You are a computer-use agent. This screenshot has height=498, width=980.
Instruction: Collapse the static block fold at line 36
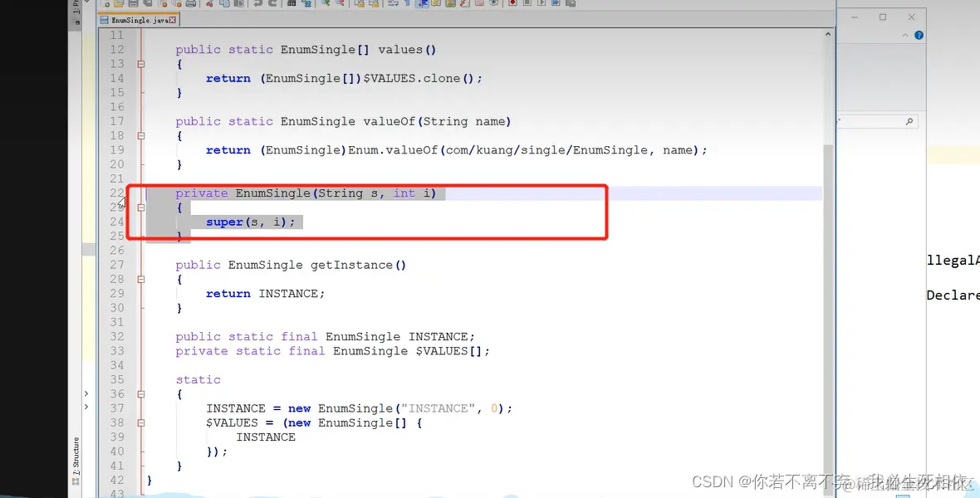pyautogui.click(x=141, y=394)
